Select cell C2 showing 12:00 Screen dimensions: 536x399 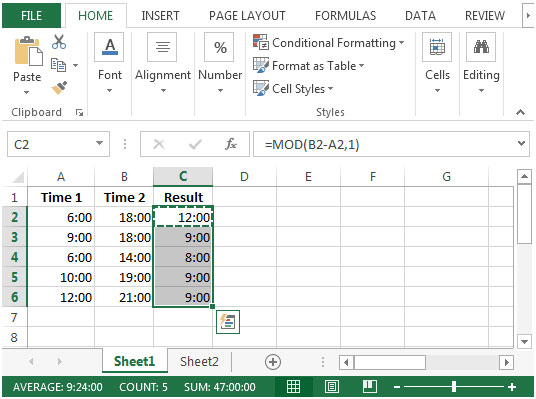[x=183, y=217]
